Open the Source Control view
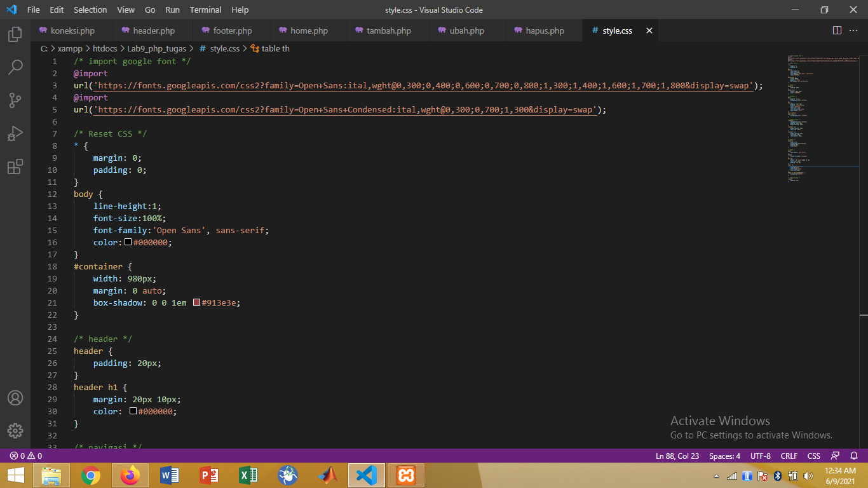 click(x=15, y=100)
